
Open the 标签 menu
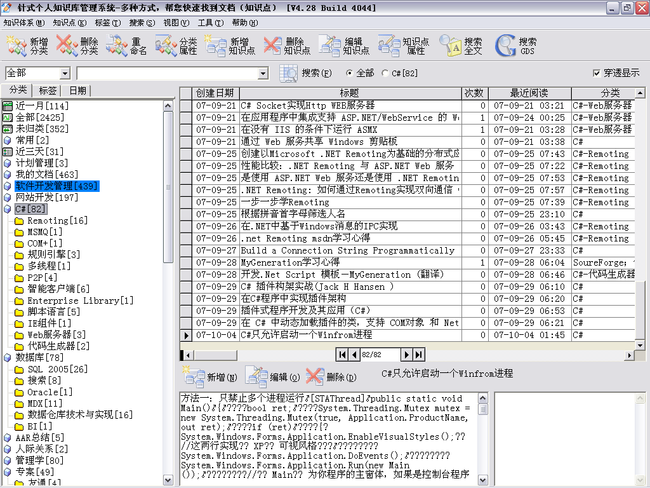tap(108, 23)
